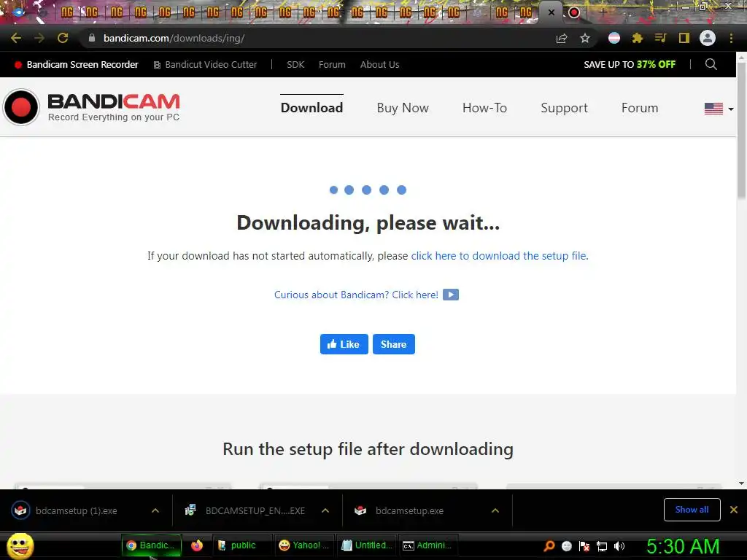
Task: Open the Forum link in the black top bar
Action: [332, 64]
